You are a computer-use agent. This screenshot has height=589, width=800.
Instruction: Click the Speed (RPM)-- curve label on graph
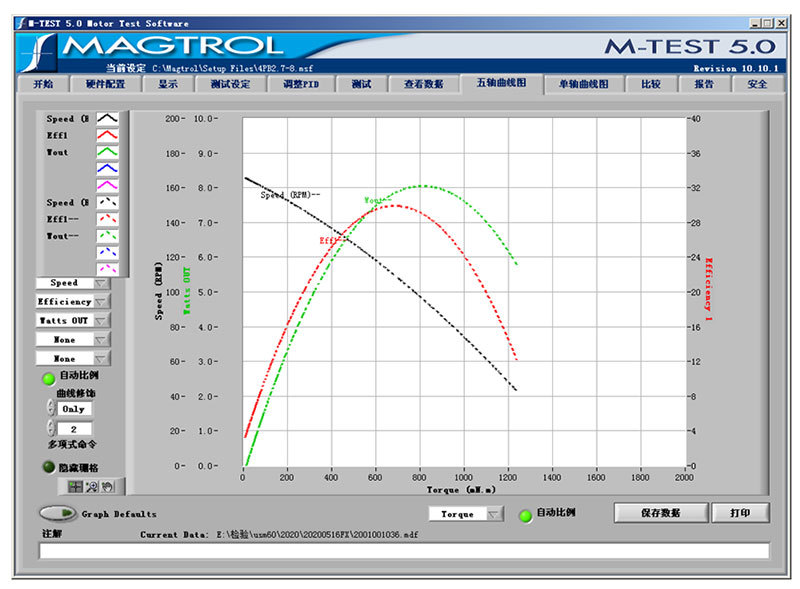[x=290, y=195]
